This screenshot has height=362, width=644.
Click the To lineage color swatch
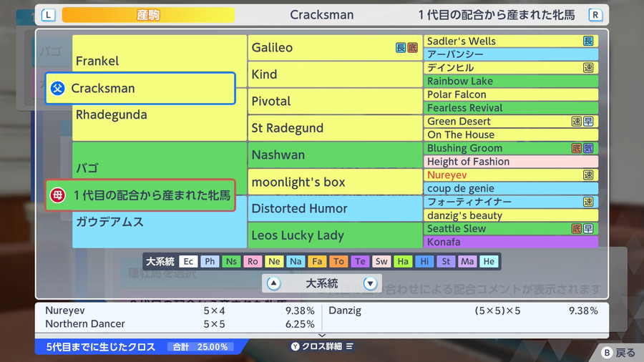[x=338, y=261]
